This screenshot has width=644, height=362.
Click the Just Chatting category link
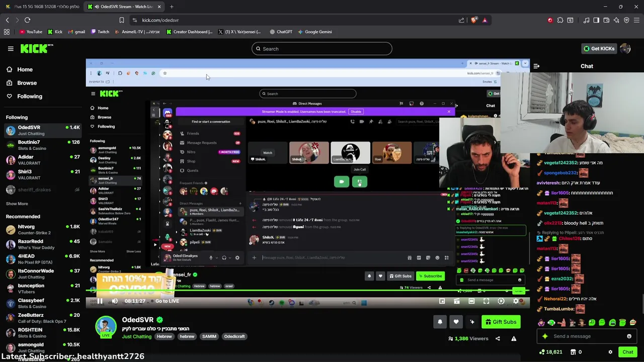tap(136, 336)
